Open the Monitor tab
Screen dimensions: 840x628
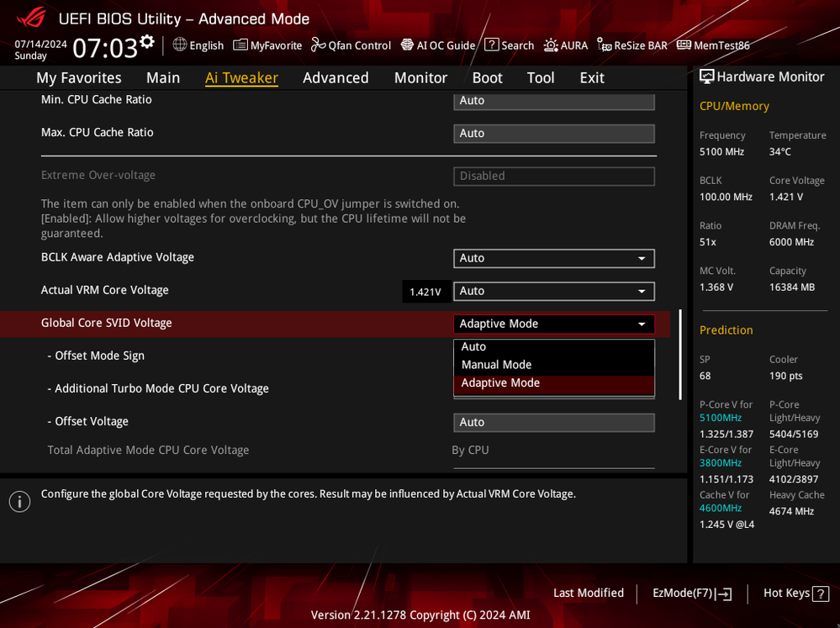420,77
